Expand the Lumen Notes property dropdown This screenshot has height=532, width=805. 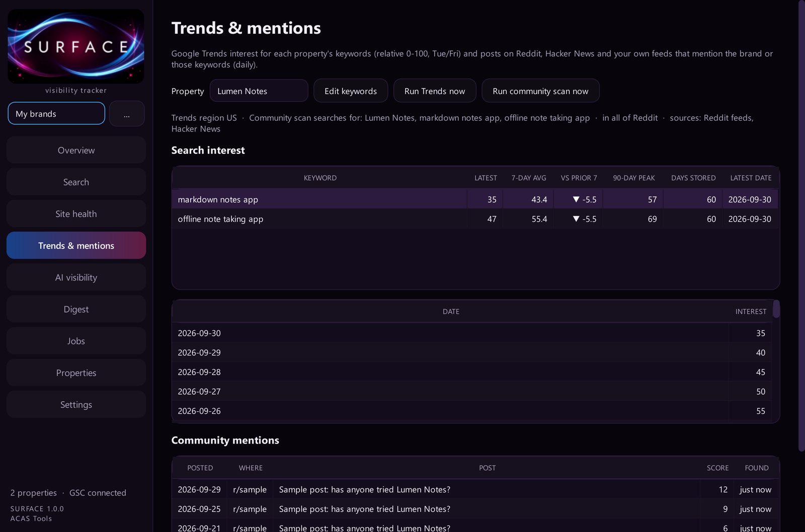coord(259,91)
